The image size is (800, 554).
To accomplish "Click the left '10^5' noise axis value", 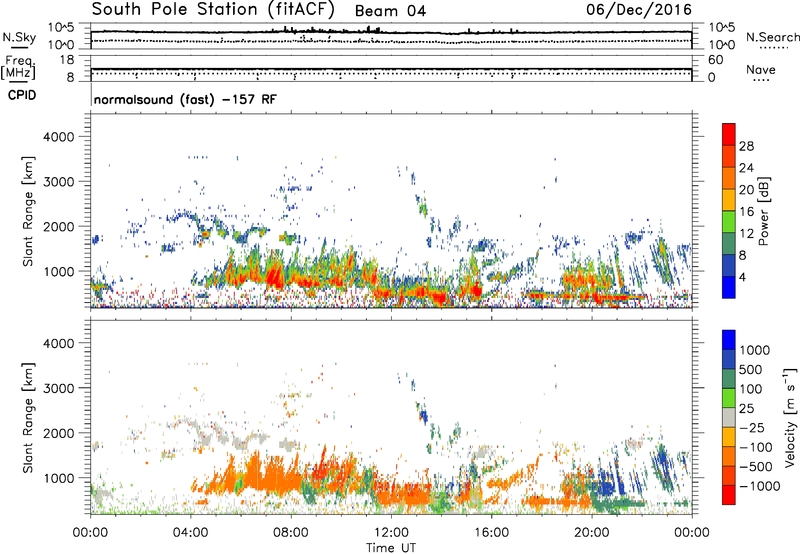I will tap(61, 27).
